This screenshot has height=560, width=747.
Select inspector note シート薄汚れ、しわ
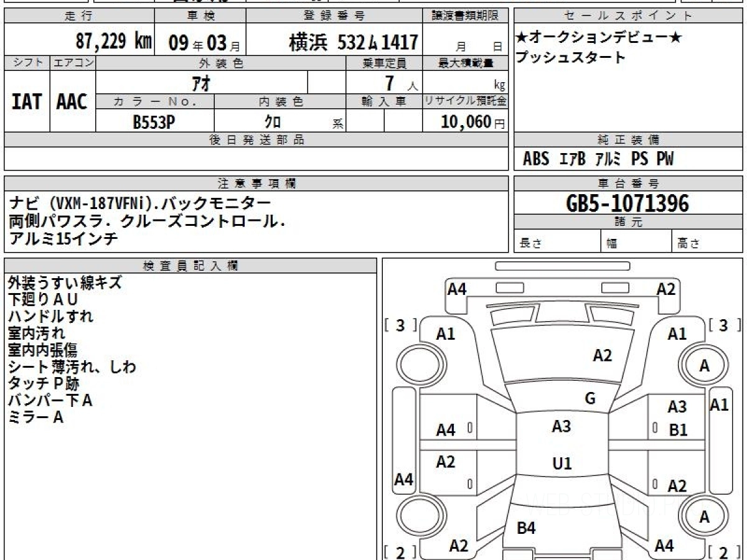click(72, 366)
